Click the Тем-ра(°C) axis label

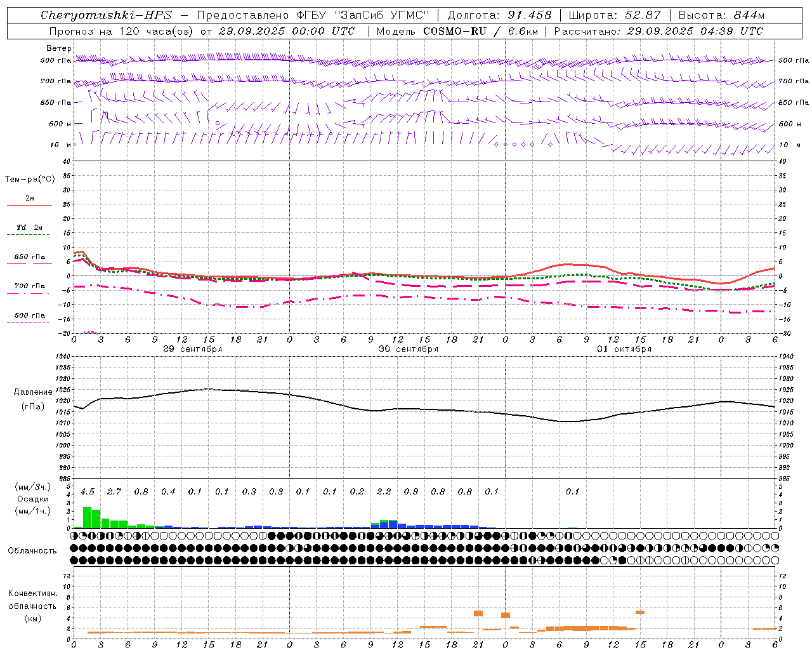click(30, 180)
